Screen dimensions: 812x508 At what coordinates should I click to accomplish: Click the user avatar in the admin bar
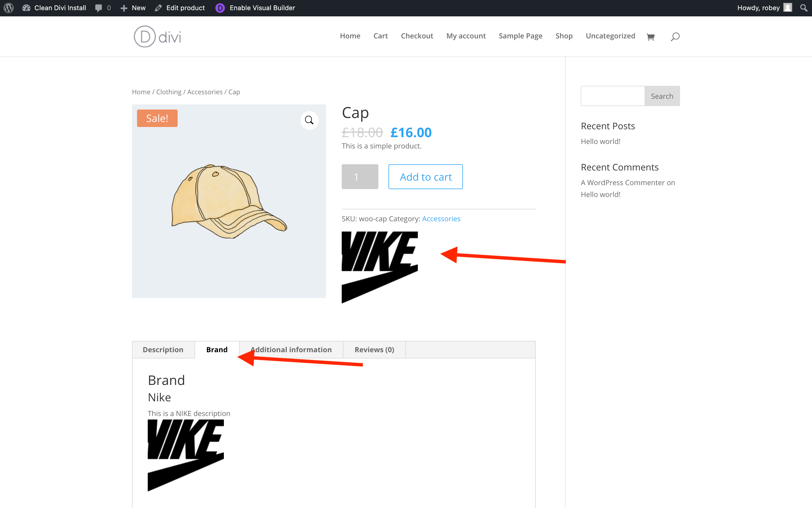[787, 8]
